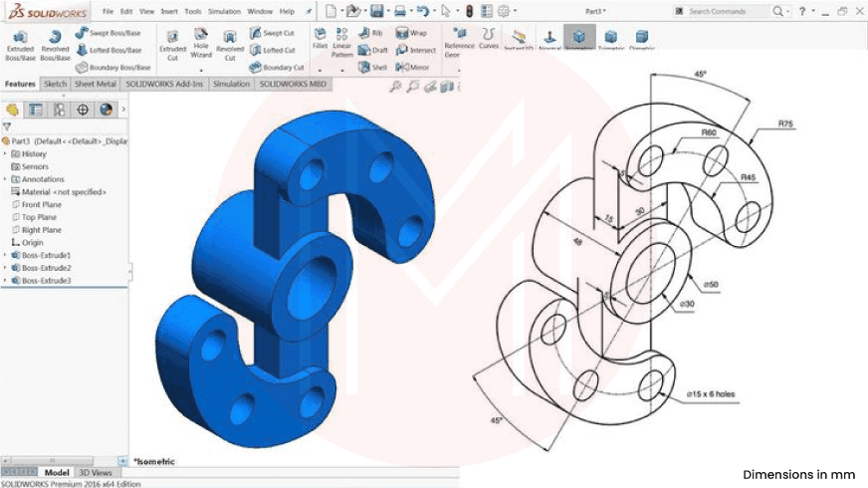Image resolution: width=868 pixels, height=488 pixels.
Task: Open the Simulation menu
Action: (224, 12)
